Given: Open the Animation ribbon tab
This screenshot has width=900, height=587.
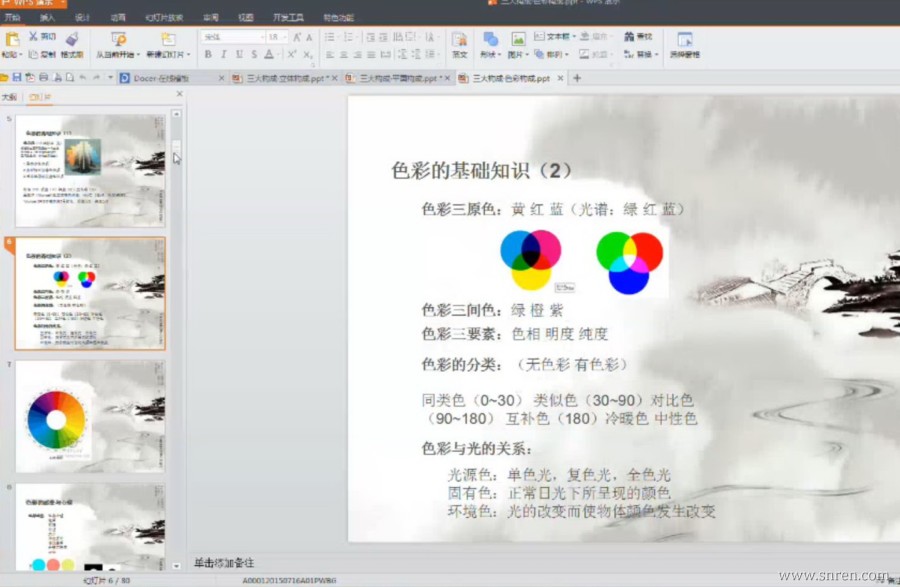Looking at the screenshot, I should (118, 17).
